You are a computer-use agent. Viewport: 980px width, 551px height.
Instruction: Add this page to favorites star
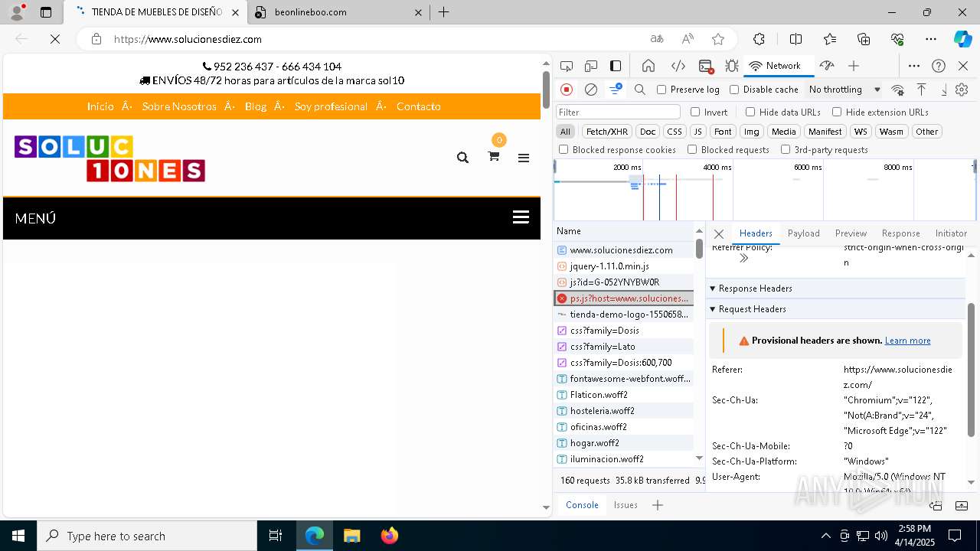717,39
